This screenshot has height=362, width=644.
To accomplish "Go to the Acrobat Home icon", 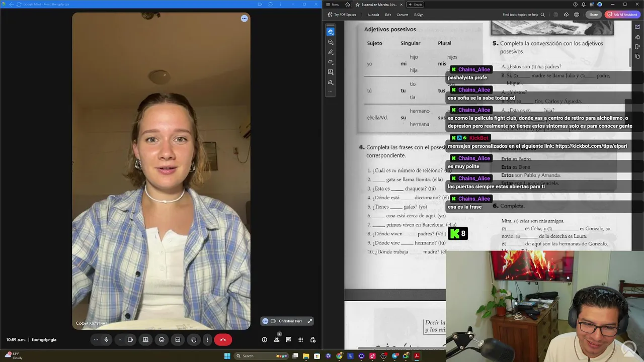I will point(347,5).
